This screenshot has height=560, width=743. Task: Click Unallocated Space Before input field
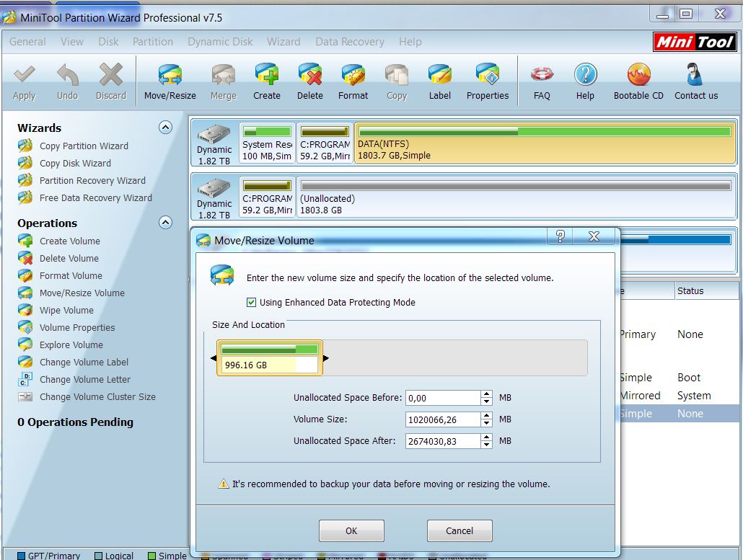443,398
